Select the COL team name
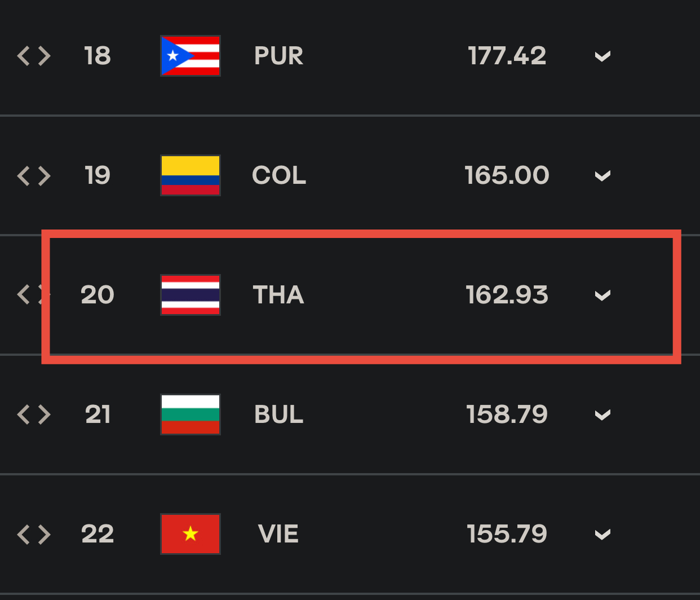 pyautogui.click(x=279, y=175)
